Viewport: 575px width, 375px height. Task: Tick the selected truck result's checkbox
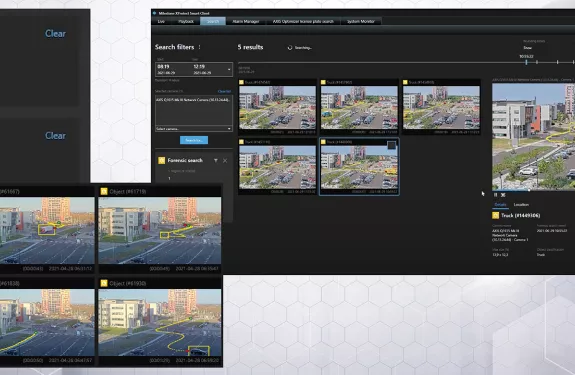[x=392, y=145]
